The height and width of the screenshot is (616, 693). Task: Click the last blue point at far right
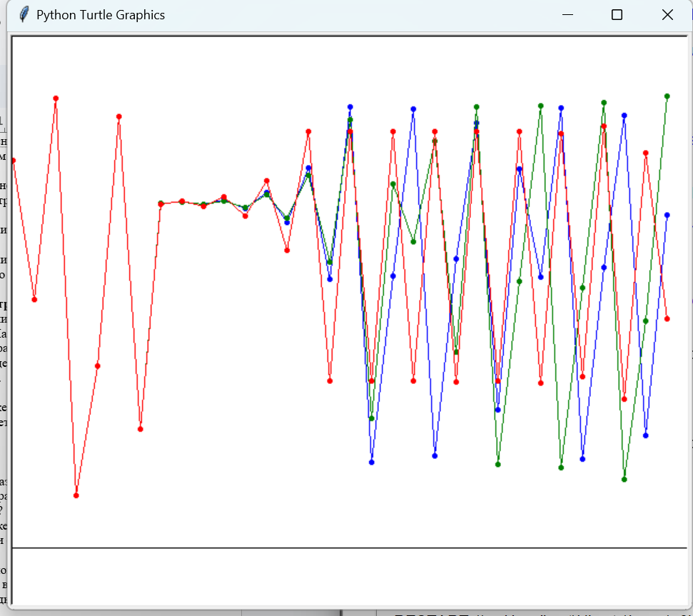[x=667, y=215]
